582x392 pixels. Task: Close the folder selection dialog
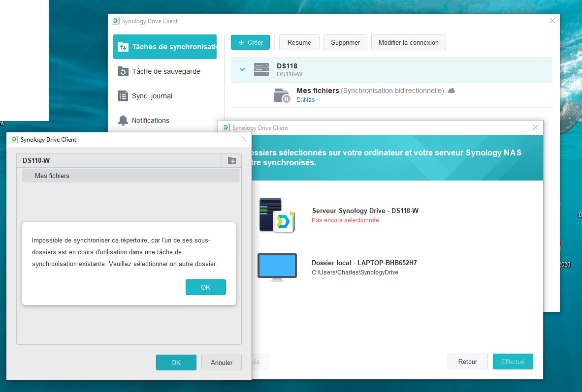click(244, 139)
